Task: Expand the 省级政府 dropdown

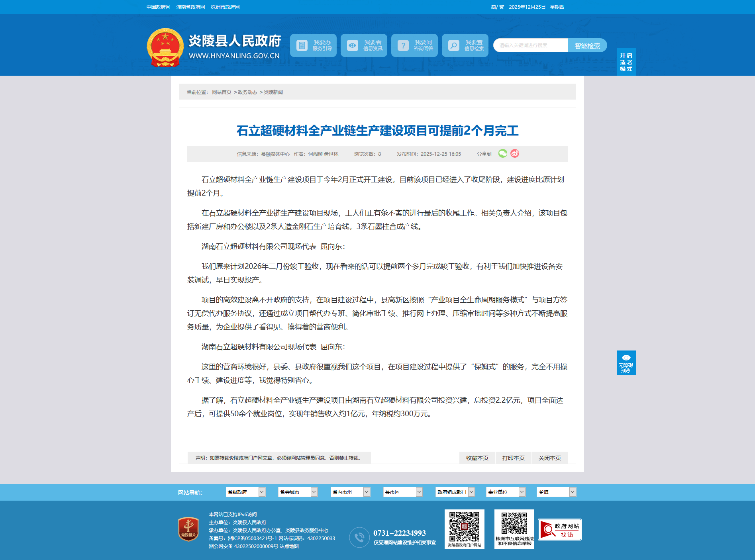Action: (x=245, y=492)
